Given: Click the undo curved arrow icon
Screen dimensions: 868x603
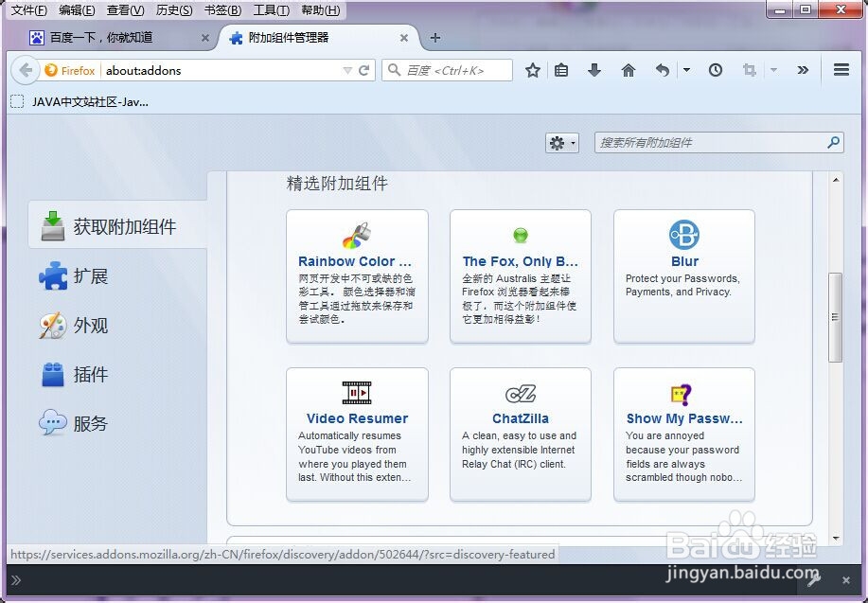Looking at the screenshot, I should [x=662, y=70].
